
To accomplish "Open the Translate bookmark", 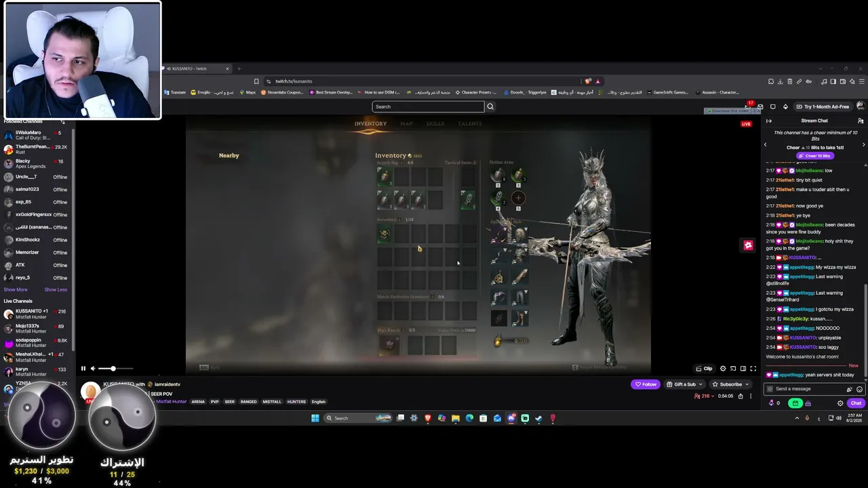I will pyautogui.click(x=175, y=92).
